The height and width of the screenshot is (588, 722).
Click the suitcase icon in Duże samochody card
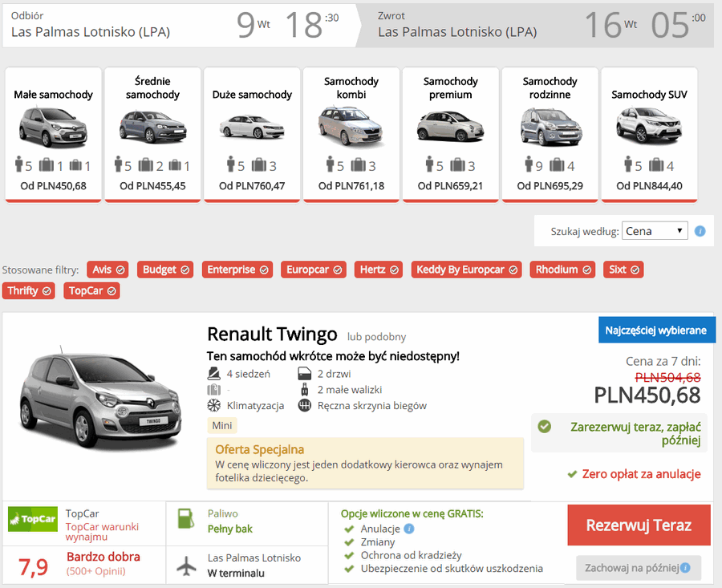coord(259,164)
